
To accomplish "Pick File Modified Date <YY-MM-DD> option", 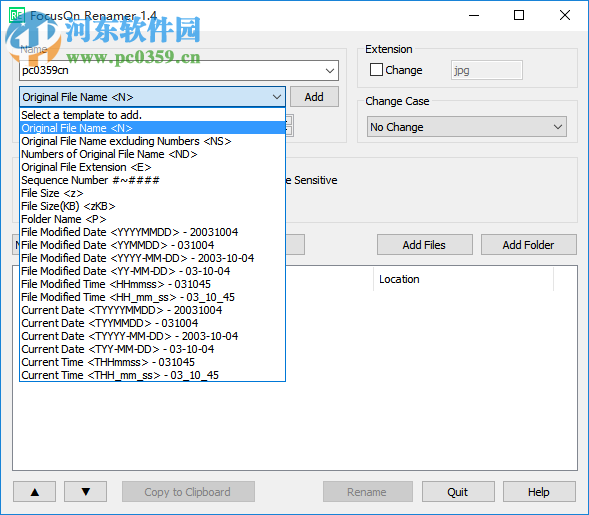I will pos(153,271).
